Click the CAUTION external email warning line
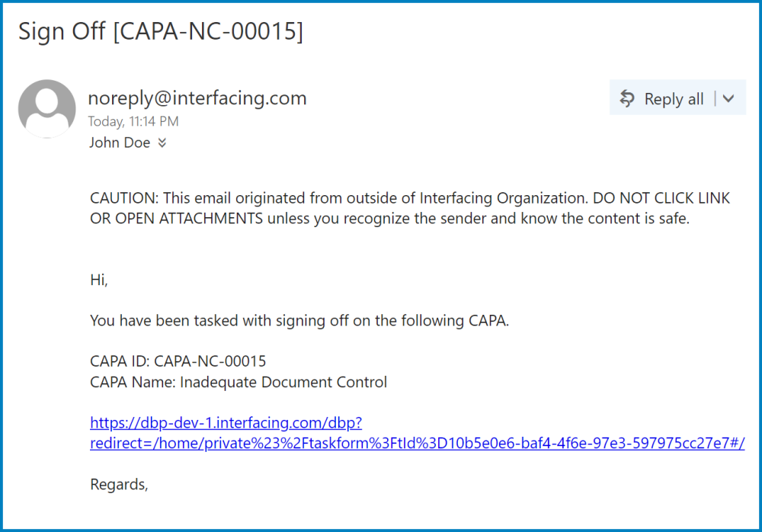This screenshot has width=762, height=532. pos(410,198)
